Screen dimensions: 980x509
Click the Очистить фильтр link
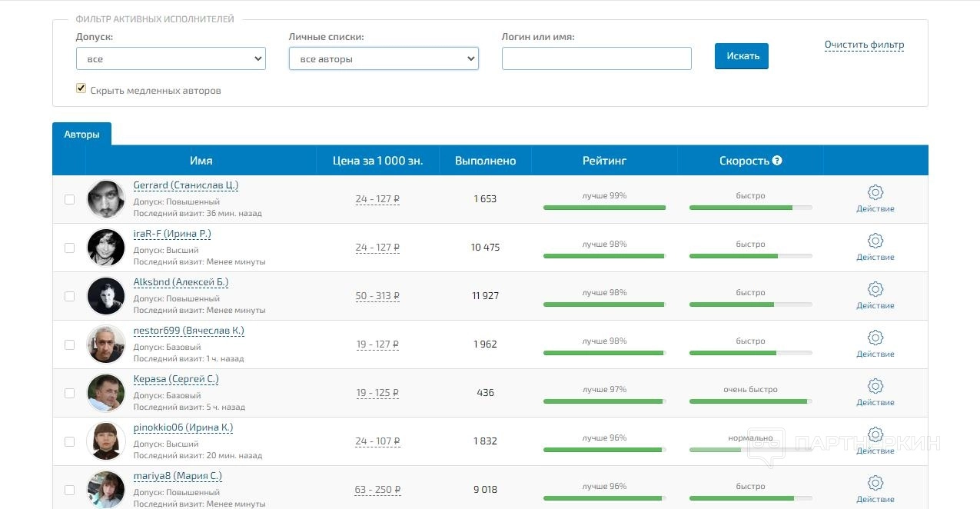(x=864, y=45)
